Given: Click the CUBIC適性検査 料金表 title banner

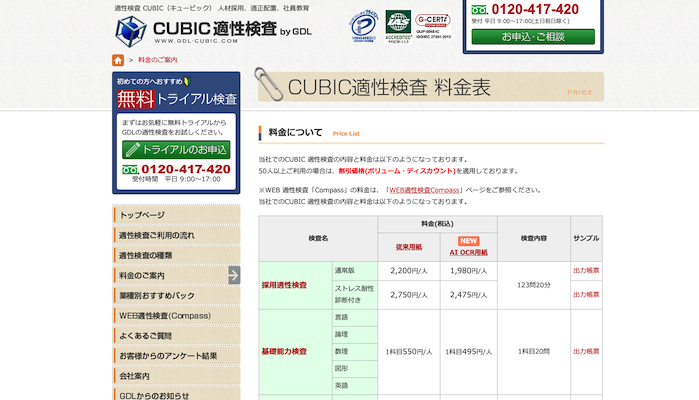Looking at the screenshot, I should pyautogui.click(x=431, y=87).
